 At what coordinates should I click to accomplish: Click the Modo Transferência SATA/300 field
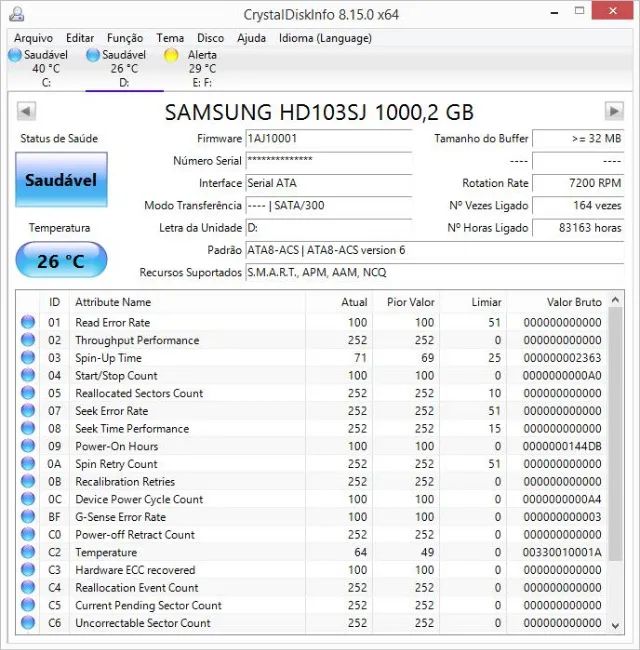(x=329, y=206)
